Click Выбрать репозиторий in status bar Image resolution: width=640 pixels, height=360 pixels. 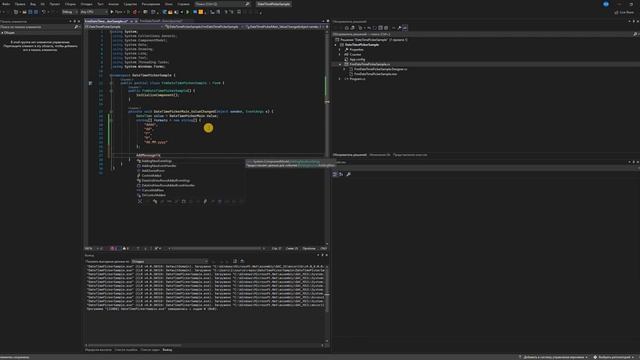click(614, 357)
